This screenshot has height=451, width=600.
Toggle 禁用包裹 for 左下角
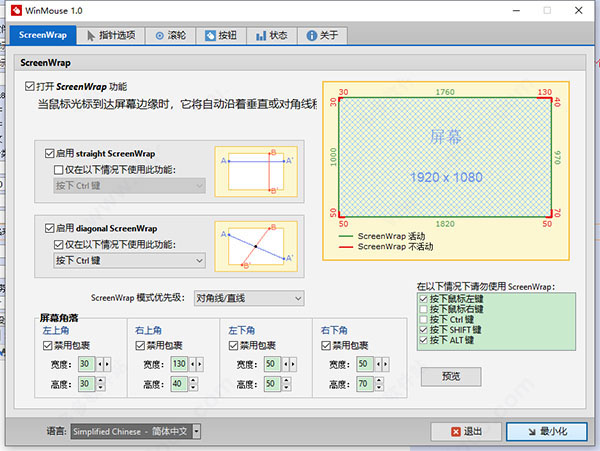[233, 345]
